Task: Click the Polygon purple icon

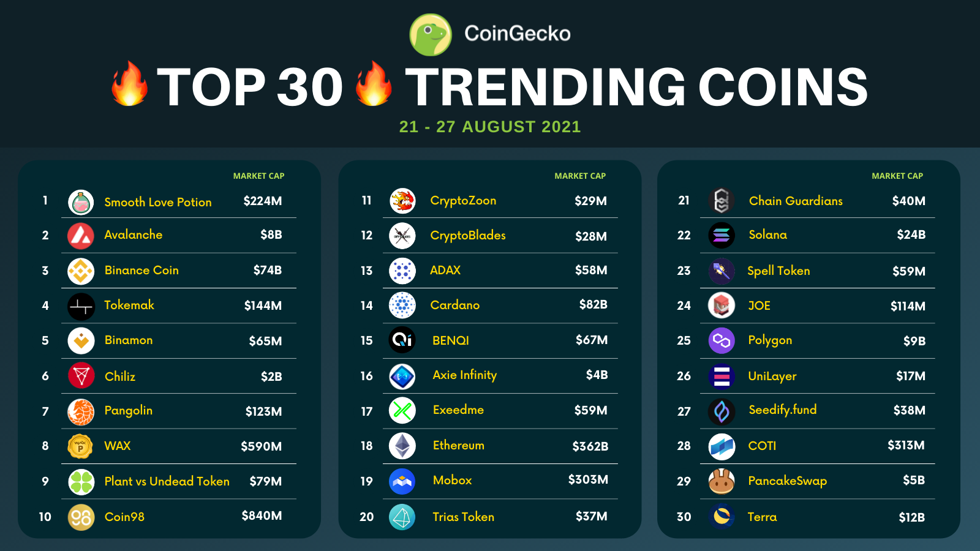Action: (722, 341)
